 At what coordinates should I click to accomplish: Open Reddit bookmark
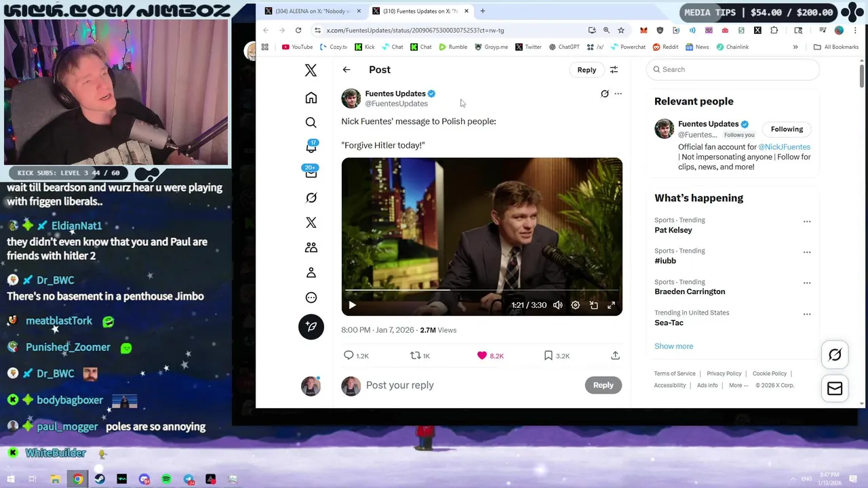tap(665, 47)
